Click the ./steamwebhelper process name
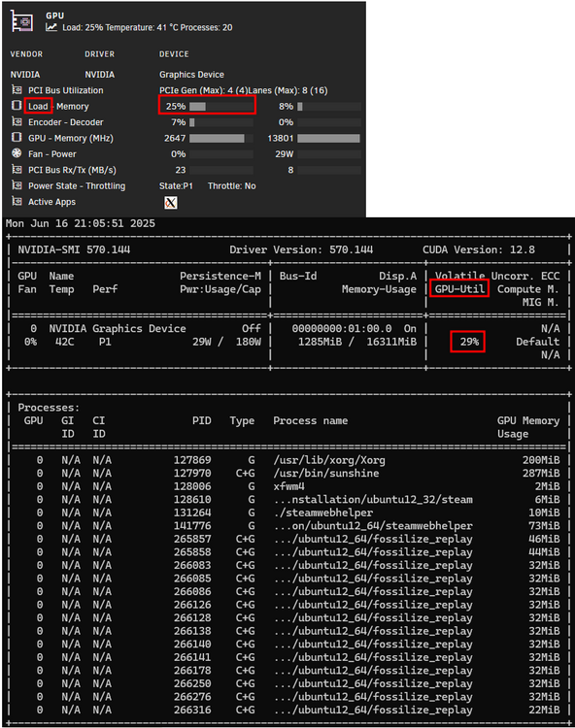Image resolution: width=575 pixels, height=728 pixels. coord(322,513)
